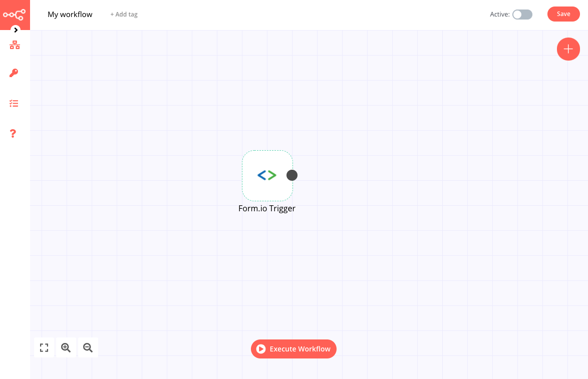Click the Execute Workflow play icon
Image resolution: width=588 pixels, height=379 pixels.
261,349
